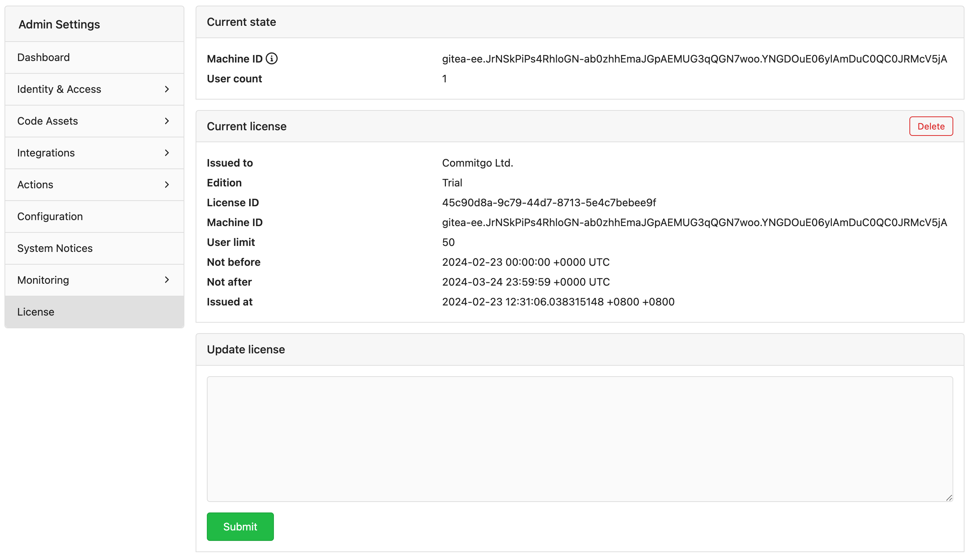Viewport: 975px width, 560px height.
Task: Click the chevron beside Monitoring
Action: (x=167, y=280)
